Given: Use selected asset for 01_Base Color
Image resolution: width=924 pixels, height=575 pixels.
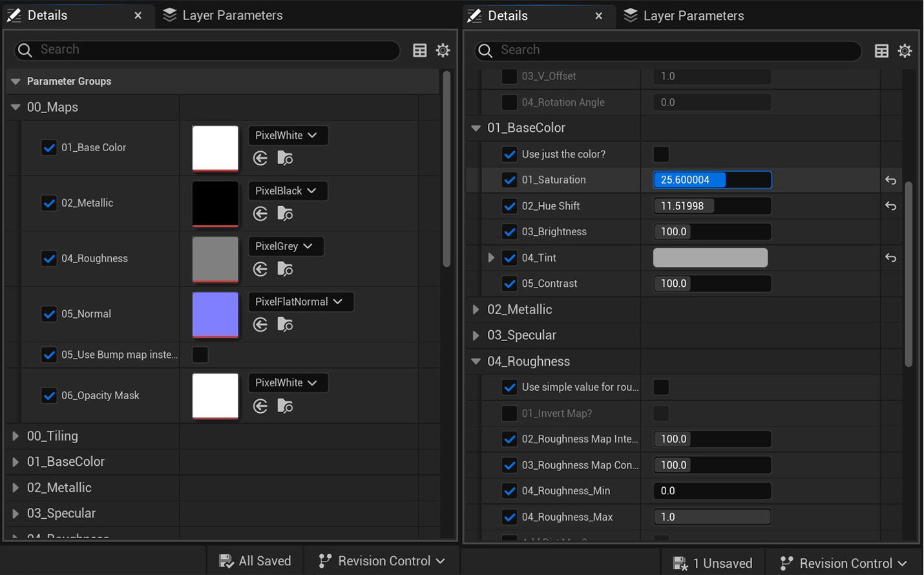Looking at the screenshot, I should click(260, 158).
